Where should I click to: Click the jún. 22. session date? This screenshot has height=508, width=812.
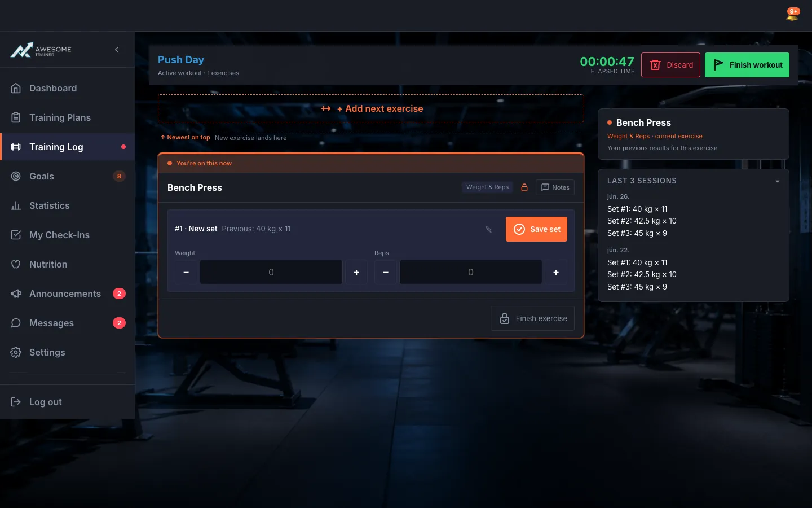(x=618, y=250)
